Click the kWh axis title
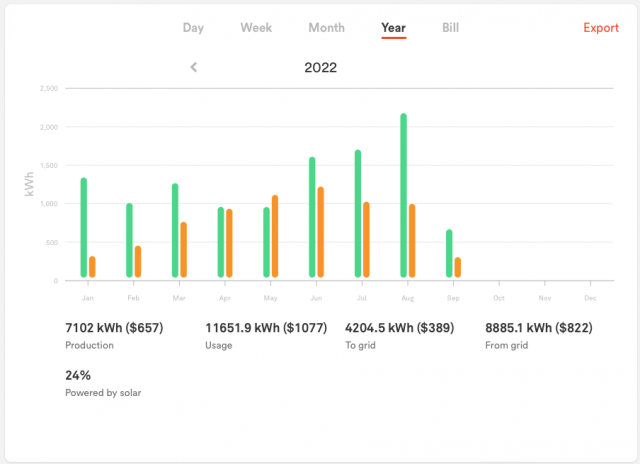 pyautogui.click(x=29, y=184)
